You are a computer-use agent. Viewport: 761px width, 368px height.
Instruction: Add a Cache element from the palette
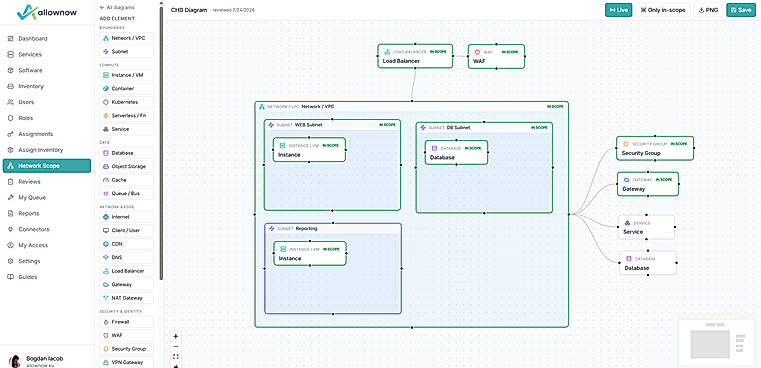coord(126,180)
